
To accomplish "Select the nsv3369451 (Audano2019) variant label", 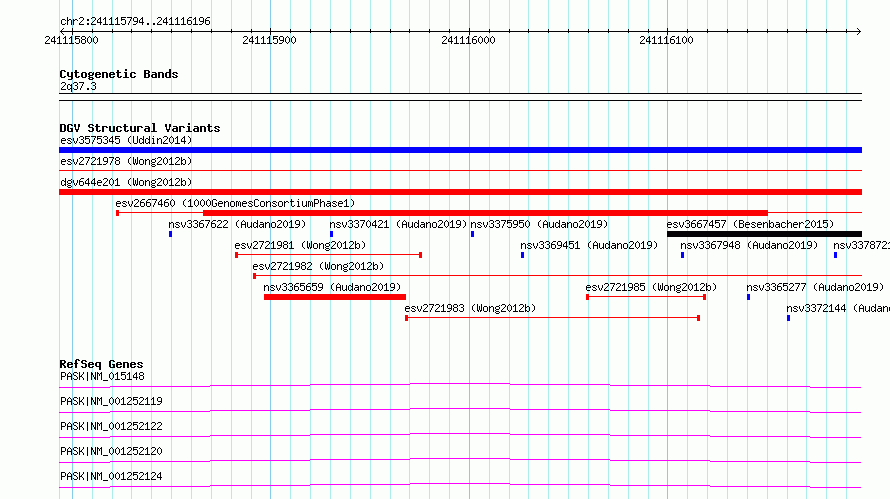I will point(589,245).
